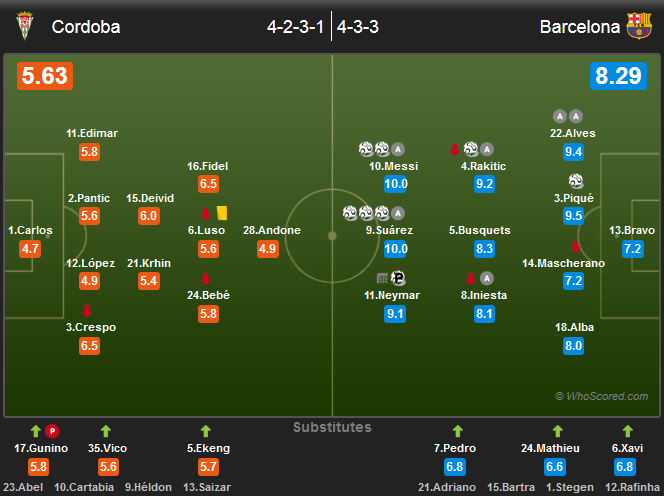Screen dimensions: 664x496
Task: Select Cordoba's 5.63 team rating
Action: (45, 76)
